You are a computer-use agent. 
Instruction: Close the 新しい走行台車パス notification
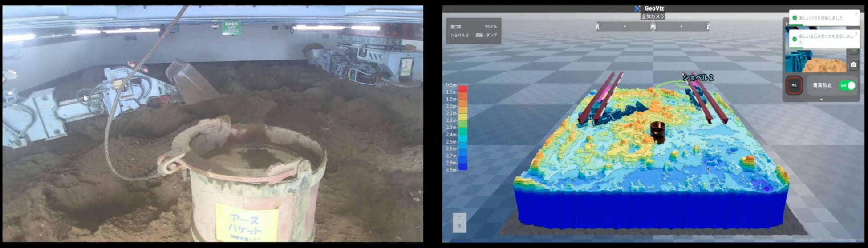[x=856, y=33]
